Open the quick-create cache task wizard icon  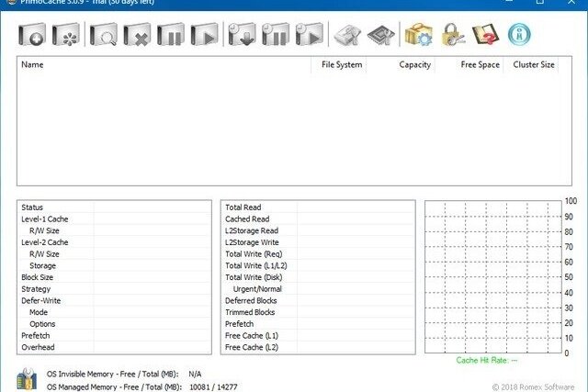pyautogui.click(x=66, y=35)
